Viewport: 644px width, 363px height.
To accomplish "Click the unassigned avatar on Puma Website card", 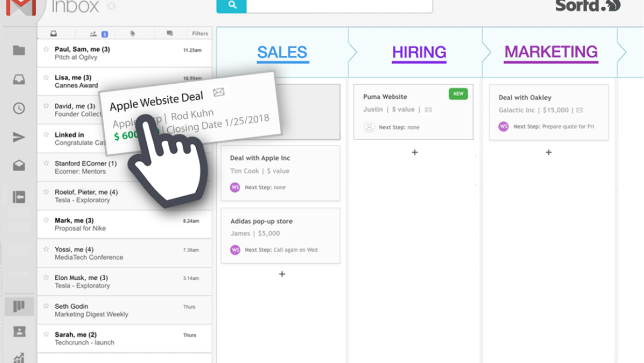I will coord(369,127).
